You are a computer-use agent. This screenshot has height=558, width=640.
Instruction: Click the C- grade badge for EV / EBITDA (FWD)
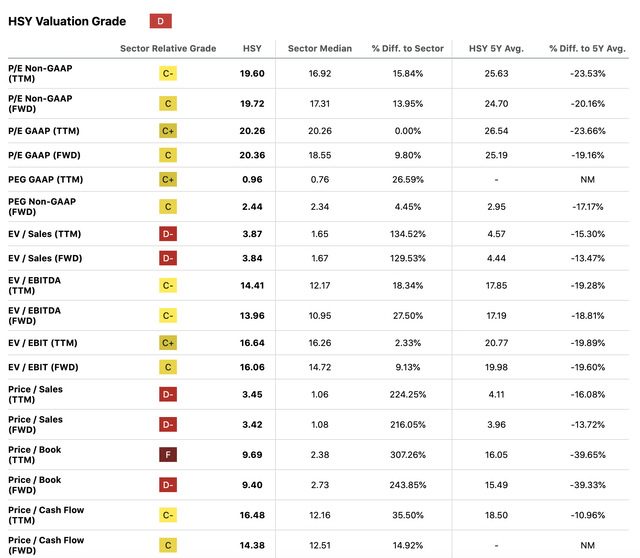coord(168,315)
